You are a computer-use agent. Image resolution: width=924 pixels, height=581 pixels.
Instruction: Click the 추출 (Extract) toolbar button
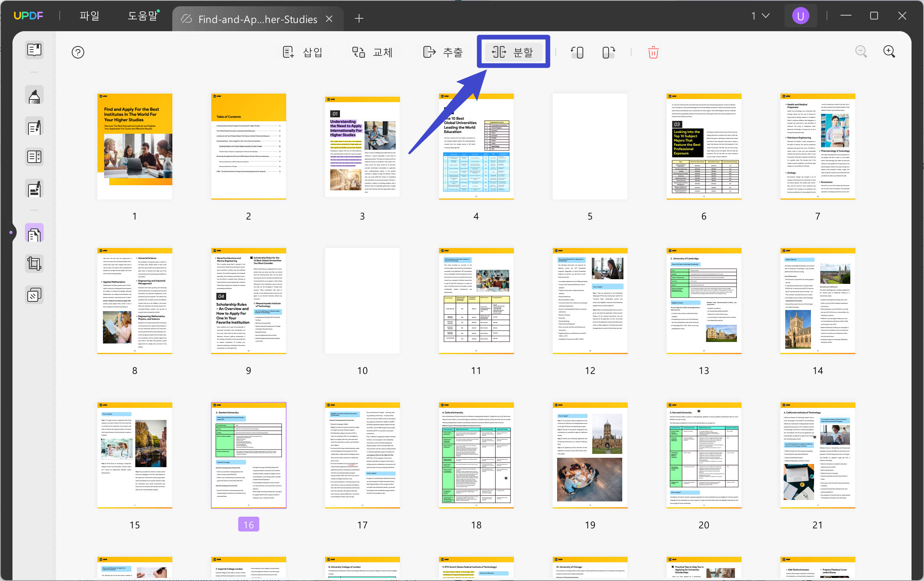pyautogui.click(x=443, y=52)
